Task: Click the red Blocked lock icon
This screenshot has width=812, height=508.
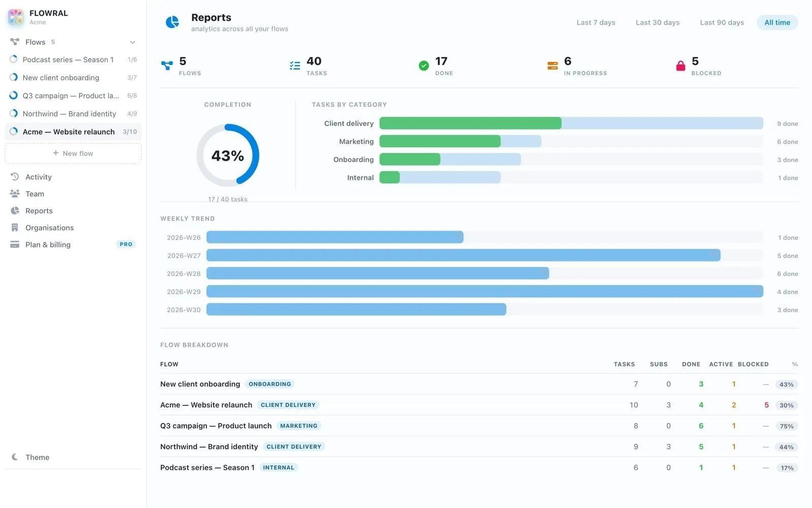Action: click(x=681, y=66)
